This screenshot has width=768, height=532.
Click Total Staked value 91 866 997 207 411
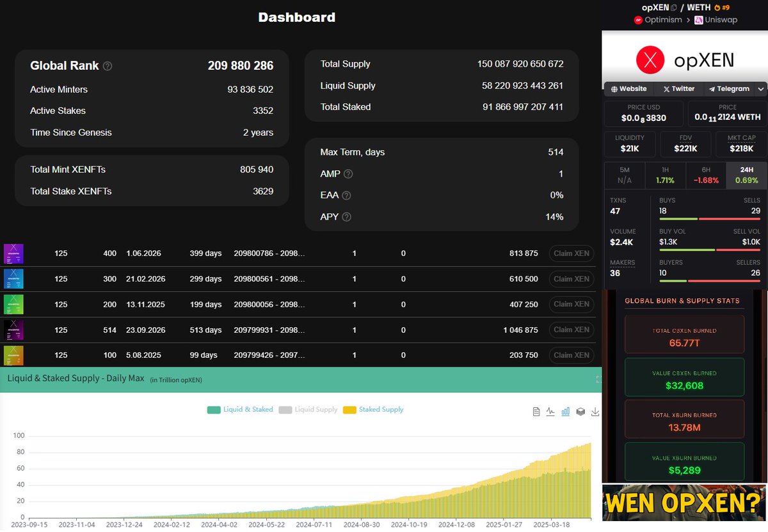tap(523, 107)
